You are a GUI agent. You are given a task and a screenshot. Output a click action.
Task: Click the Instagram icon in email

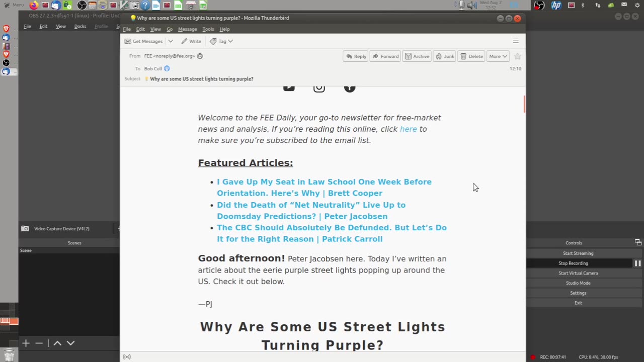click(x=319, y=88)
